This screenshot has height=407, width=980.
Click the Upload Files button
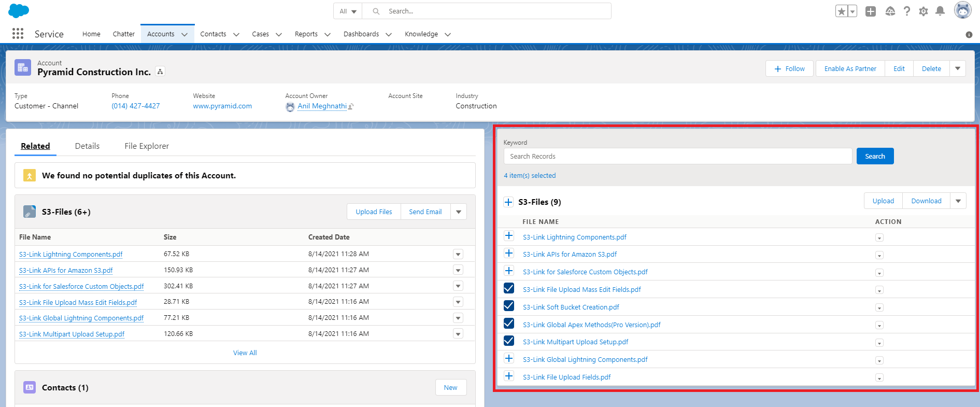(374, 212)
